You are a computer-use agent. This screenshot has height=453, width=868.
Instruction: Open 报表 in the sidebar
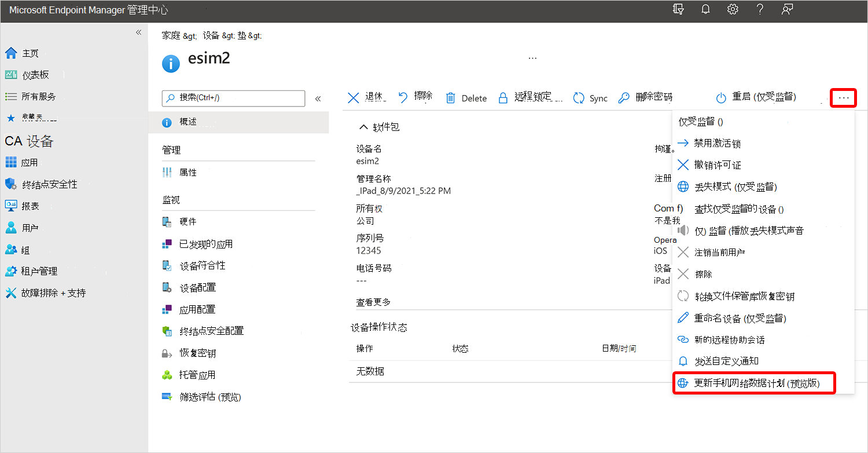(x=30, y=206)
